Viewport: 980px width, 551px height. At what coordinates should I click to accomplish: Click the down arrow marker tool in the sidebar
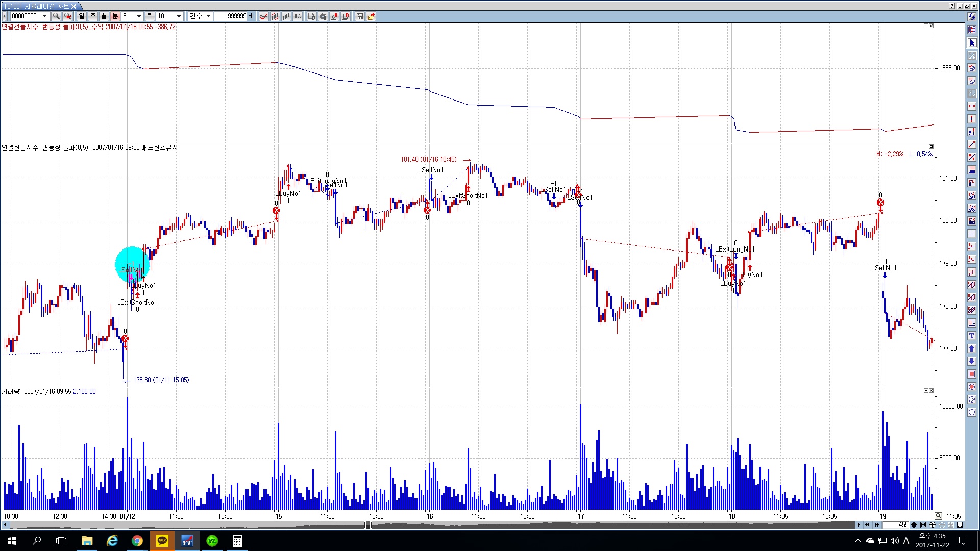pyautogui.click(x=972, y=361)
